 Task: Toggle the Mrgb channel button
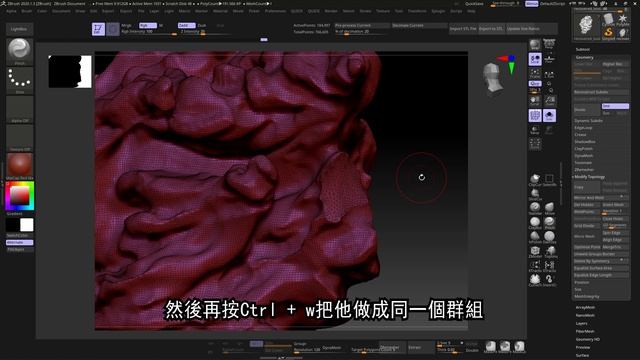126,25
